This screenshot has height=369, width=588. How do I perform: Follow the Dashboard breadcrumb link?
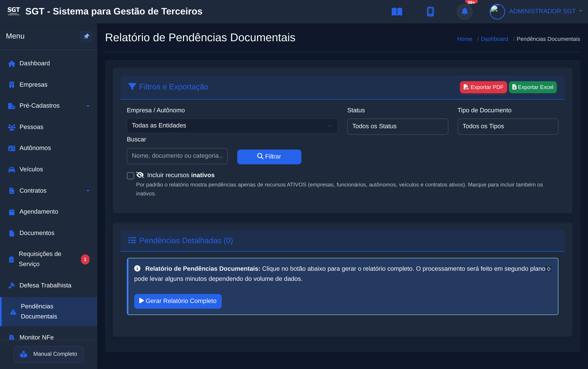click(494, 39)
